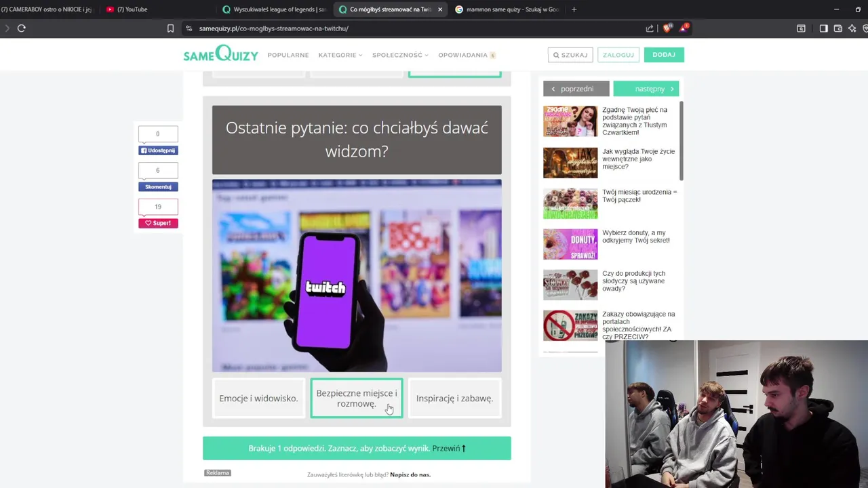Bookmark this page via the bookmark icon

click(170, 28)
